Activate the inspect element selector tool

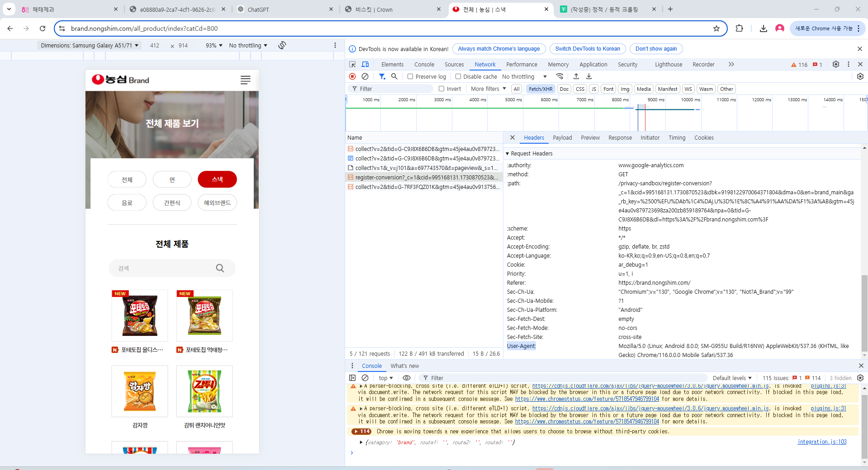pos(352,64)
